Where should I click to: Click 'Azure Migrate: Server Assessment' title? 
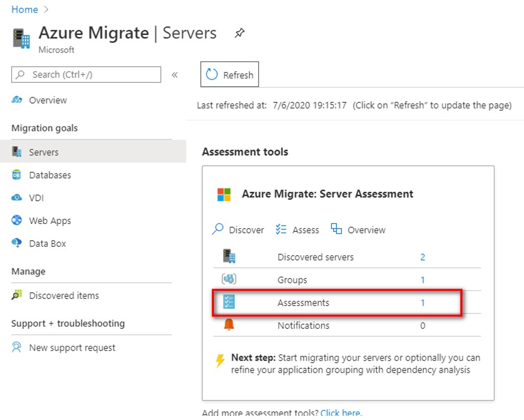(327, 194)
